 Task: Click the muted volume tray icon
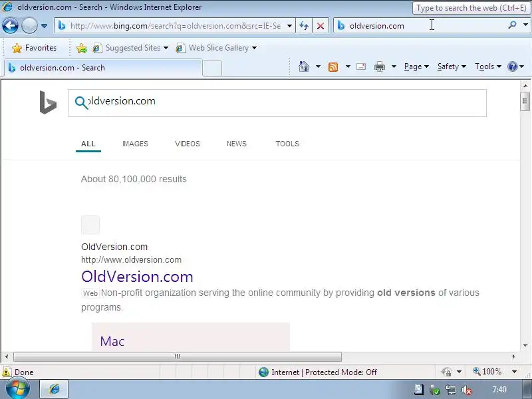point(467,390)
